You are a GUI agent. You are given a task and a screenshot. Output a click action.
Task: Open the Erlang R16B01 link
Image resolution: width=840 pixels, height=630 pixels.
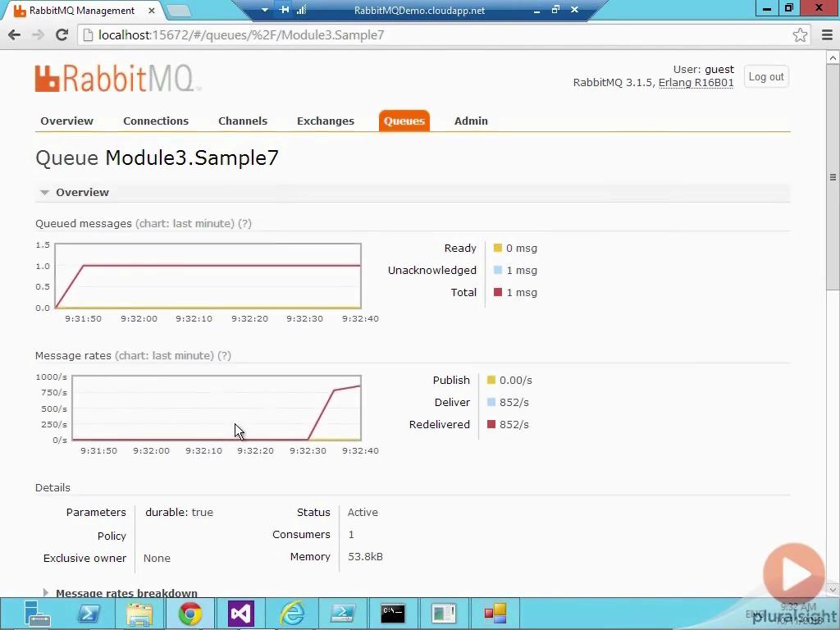pos(696,83)
